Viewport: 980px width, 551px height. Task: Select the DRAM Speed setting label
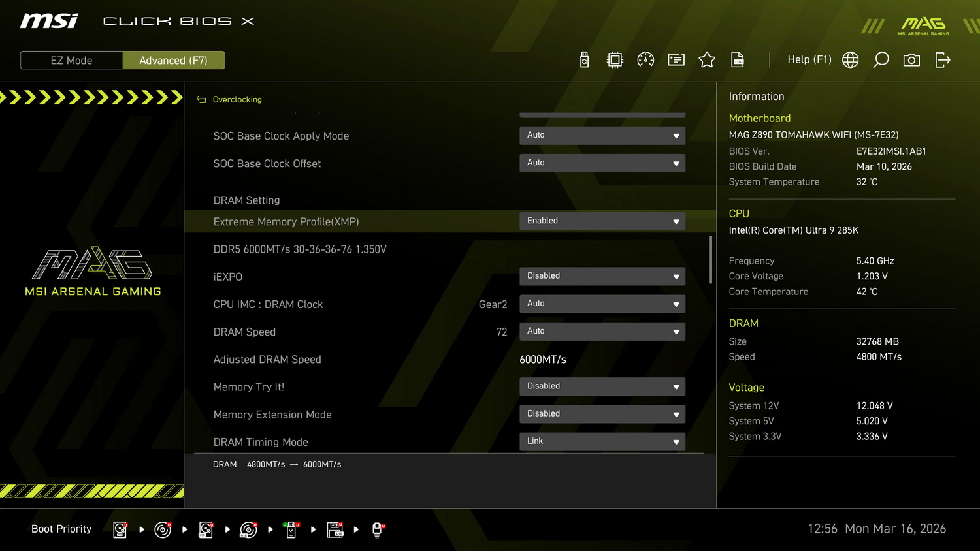click(244, 332)
